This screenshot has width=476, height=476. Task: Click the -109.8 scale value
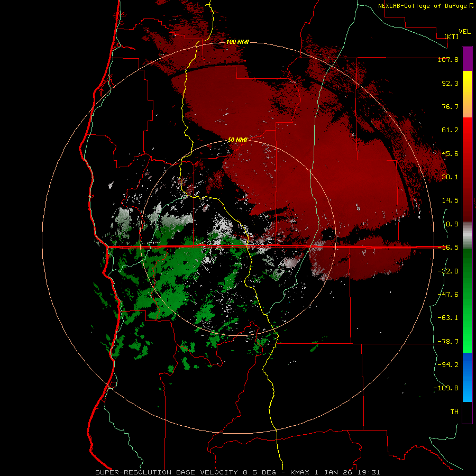pyautogui.click(x=446, y=388)
